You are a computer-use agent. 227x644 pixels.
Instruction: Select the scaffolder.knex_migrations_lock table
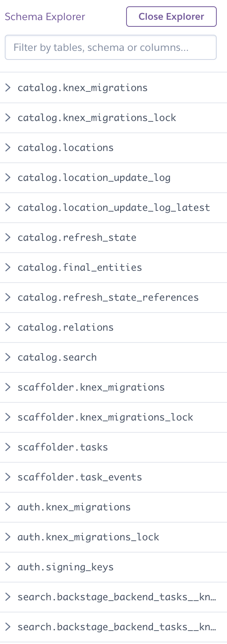[x=105, y=417]
